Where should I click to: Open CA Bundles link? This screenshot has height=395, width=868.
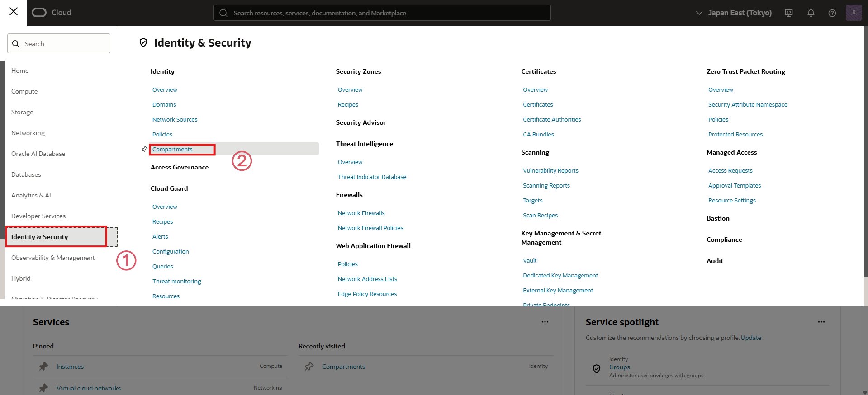pos(538,134)
